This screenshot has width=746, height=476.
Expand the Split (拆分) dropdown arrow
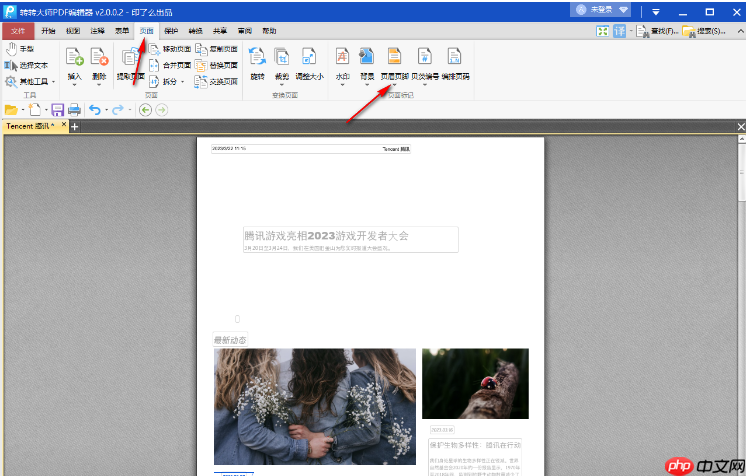pos(182,82)
